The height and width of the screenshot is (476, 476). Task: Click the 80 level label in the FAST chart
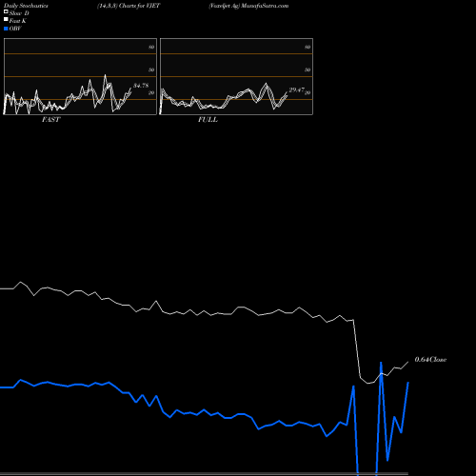[x=151, y=47]
